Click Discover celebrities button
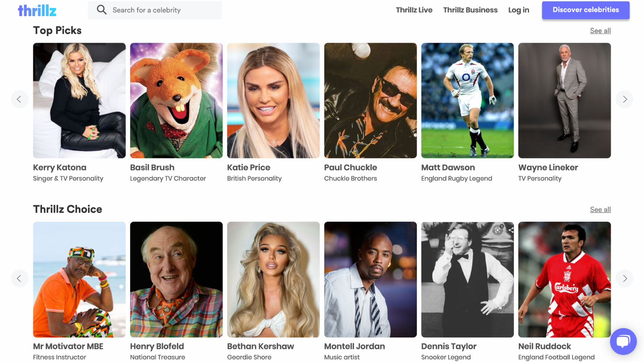This screenshot has height=362, width=644. pos(586,10)
